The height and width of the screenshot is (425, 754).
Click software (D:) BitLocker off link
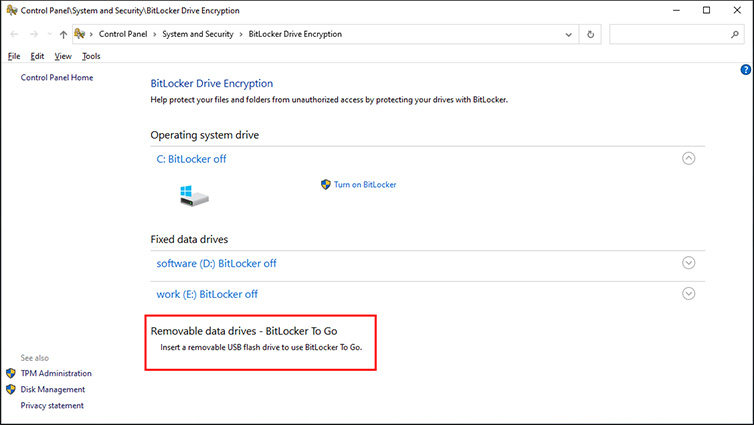(x=216, y=263)
